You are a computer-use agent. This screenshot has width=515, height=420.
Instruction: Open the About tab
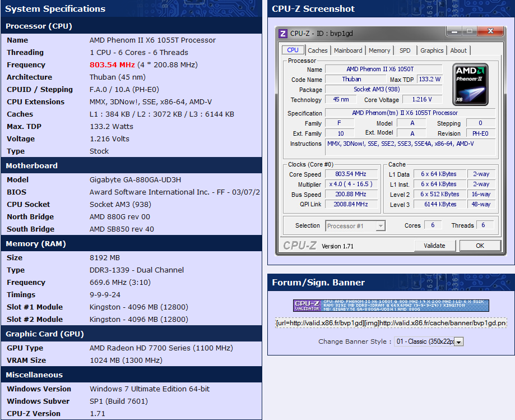458,50
